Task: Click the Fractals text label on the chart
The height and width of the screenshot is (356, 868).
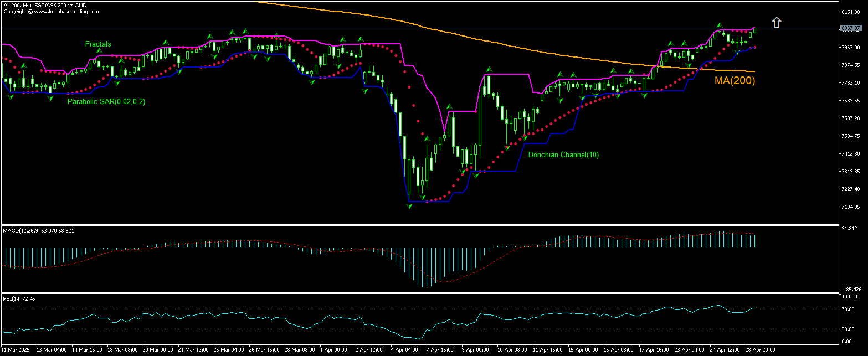Action: [97, 43]
